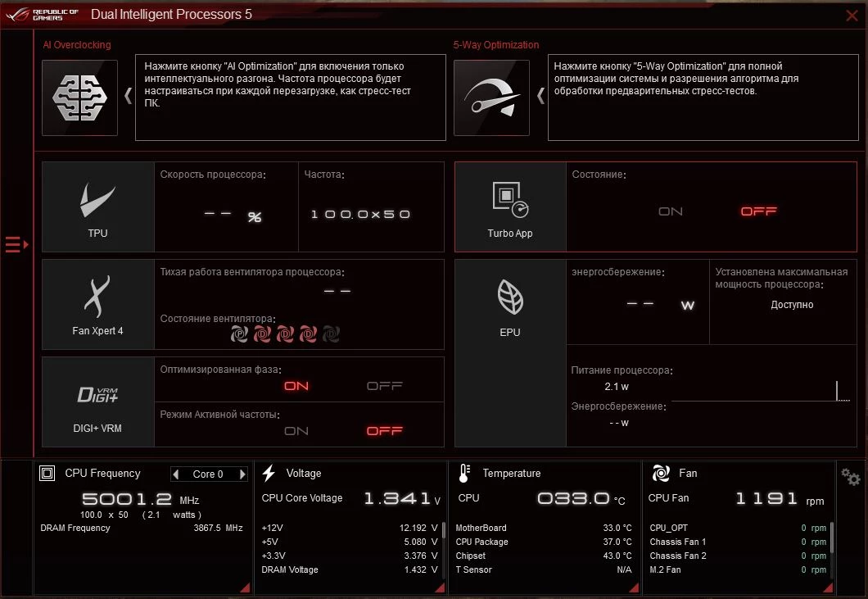Switch Turbo App state to ON
868x599 pixels.
point(671,211)
